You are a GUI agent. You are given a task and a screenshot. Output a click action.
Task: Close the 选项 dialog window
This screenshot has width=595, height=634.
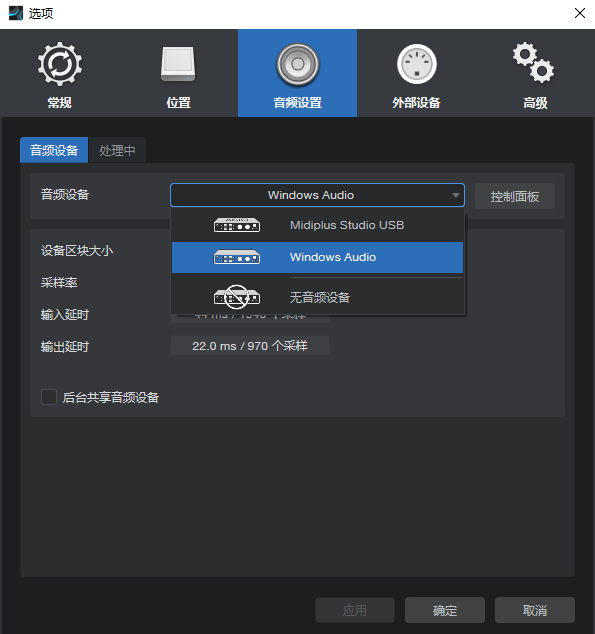580,13
